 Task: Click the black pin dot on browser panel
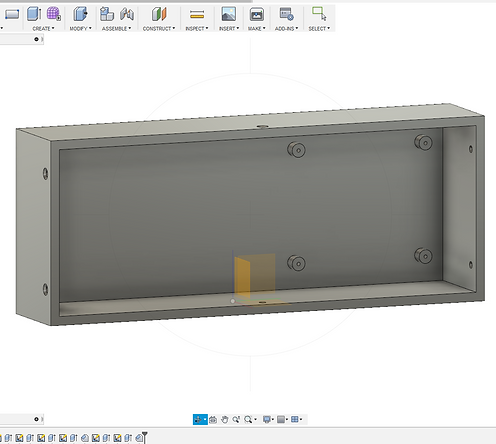point(36,39)
